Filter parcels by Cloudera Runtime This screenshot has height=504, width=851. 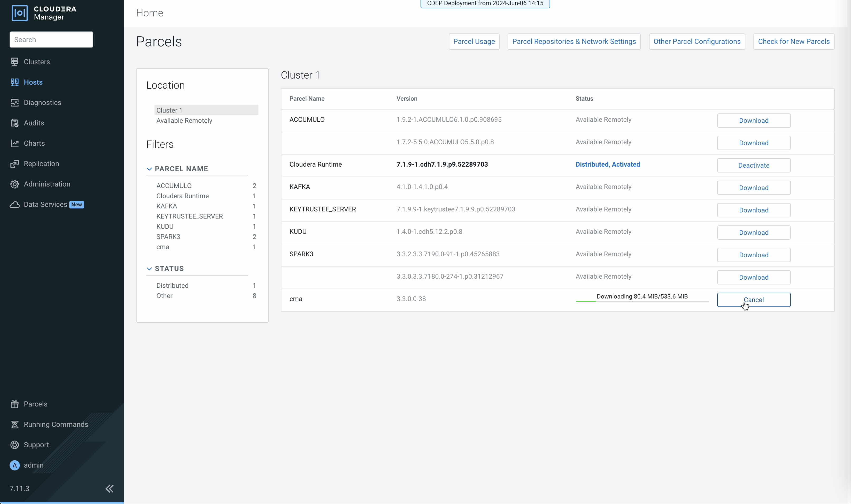coord(182,196)
